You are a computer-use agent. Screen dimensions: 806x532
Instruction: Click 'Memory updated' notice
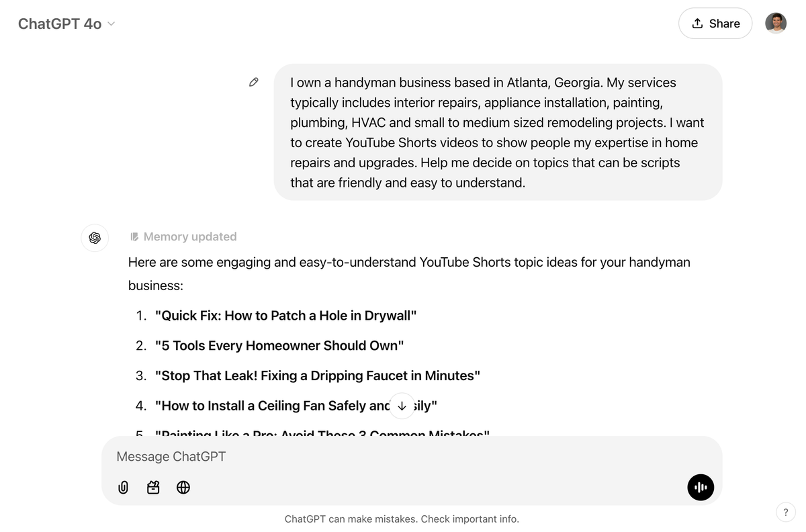click(x=190, y=236)
